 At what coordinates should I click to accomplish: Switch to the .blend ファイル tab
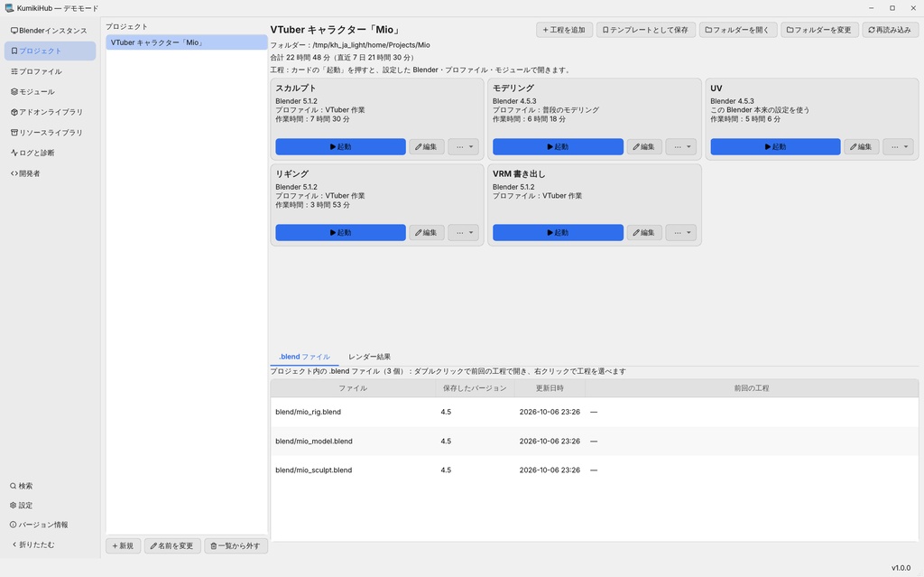(304, 357)
